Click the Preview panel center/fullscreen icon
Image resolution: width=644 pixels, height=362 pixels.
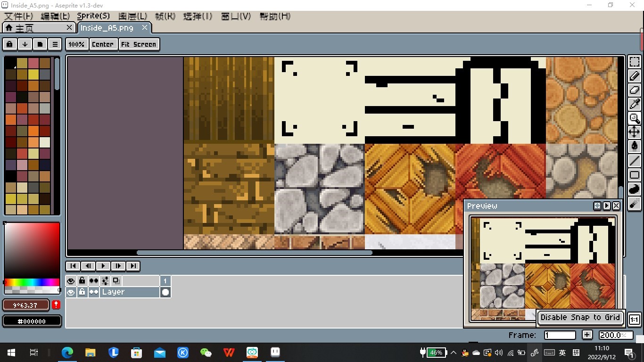click(x=597, y=206)
